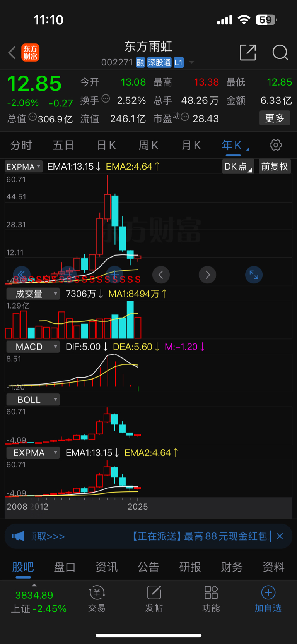The image size is (297, 644).
Task: Tap the share icon in header
Action: pos(248,52)
